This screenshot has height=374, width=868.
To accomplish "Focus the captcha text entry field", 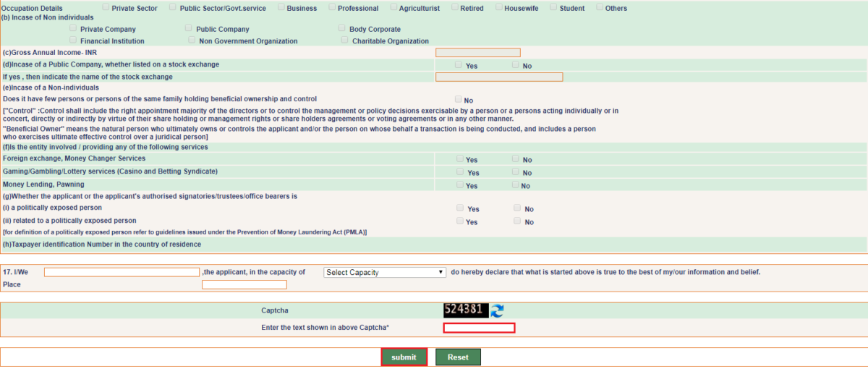I will [x=479, y=328].
